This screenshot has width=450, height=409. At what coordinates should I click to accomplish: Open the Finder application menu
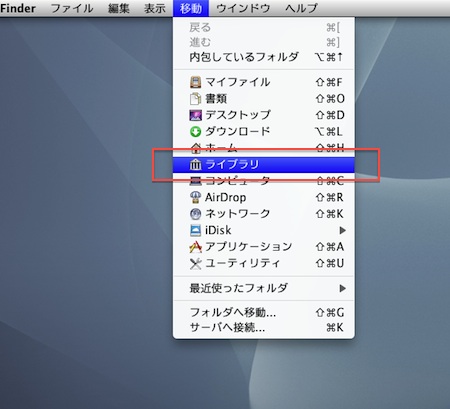(18, 8)
